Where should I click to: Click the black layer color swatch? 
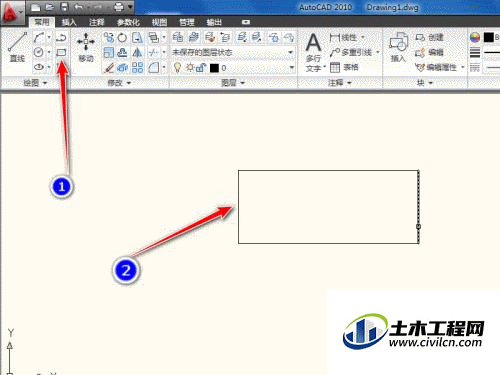(214, 68)
